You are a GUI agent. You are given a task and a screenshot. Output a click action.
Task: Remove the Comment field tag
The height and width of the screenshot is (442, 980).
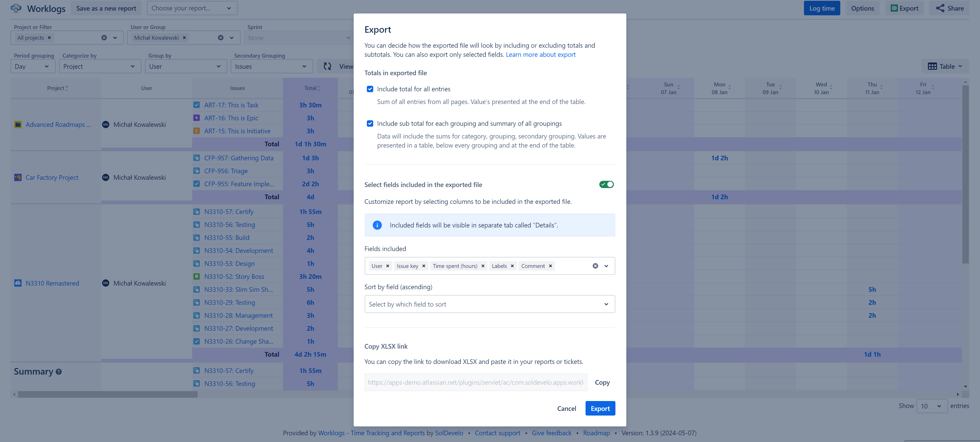[550, 266]
